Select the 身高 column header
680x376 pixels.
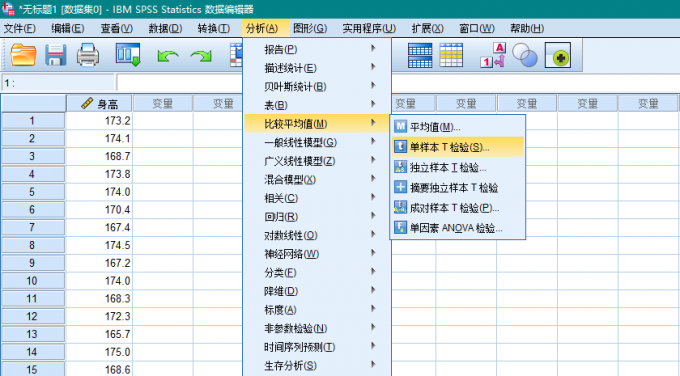pyautogui.click(x=99, y=103)
